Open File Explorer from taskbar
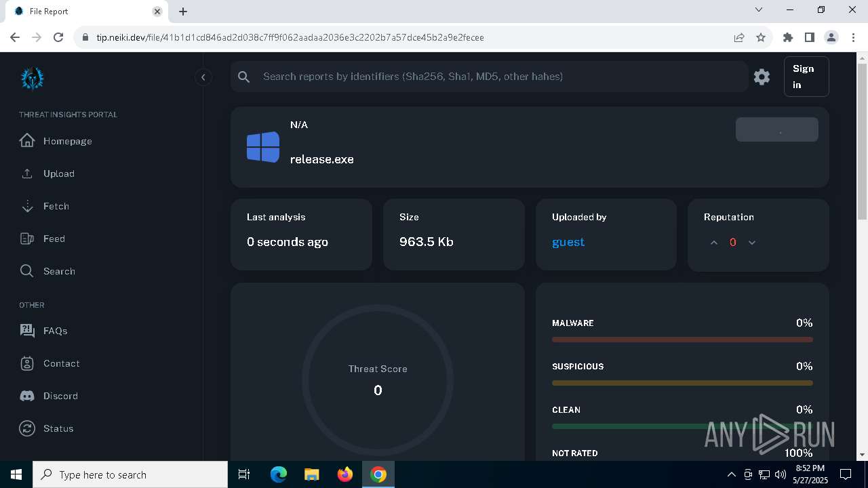 pyautogui.click(x=312, y=474)
